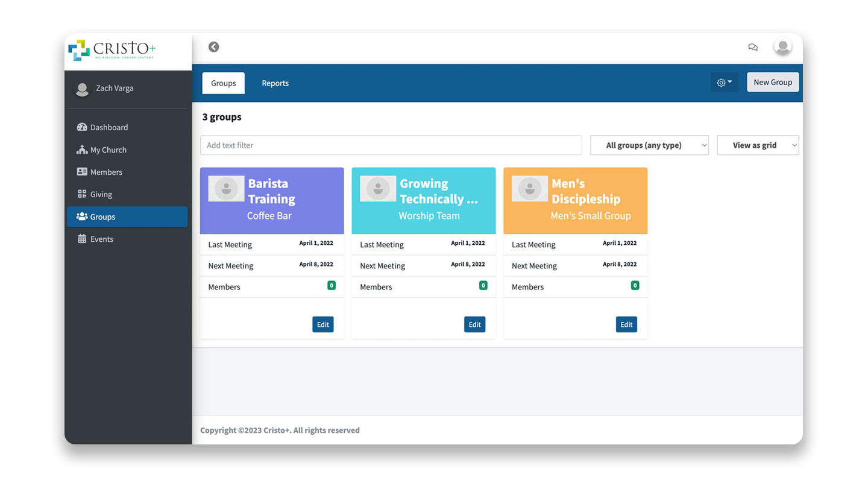Click the New Group button

[772, 83]
